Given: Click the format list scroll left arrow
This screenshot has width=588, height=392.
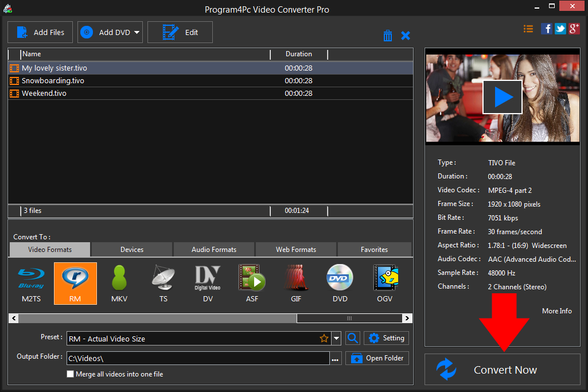Looking at the screenshot, I should pos(14,319).
